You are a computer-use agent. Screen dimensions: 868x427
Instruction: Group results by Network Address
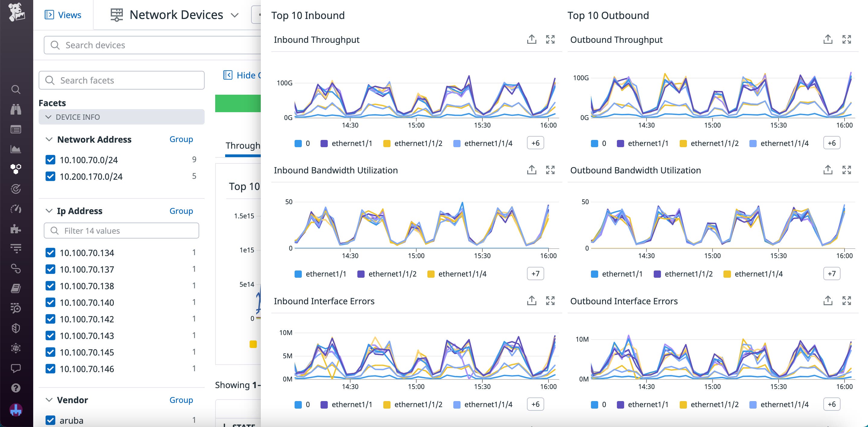pos(181,139)
